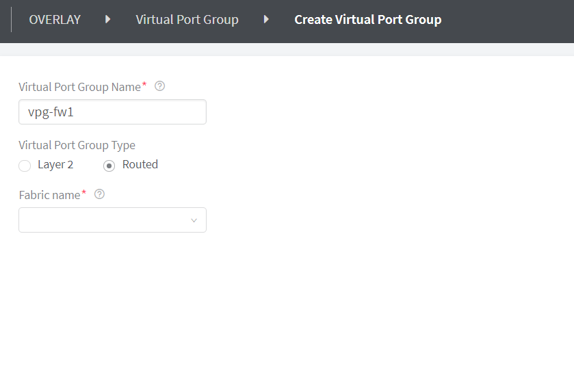Go to OVERLAY in the breadcrumb
Image resolution: width=574 pixels, height=392 pixels.
coord(55,20)
